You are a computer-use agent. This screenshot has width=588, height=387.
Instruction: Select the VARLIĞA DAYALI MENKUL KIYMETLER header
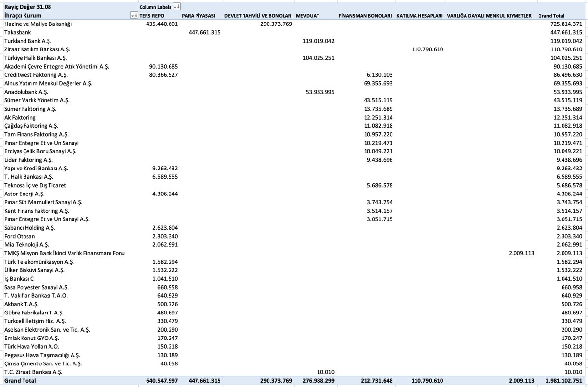coord(490,16)
